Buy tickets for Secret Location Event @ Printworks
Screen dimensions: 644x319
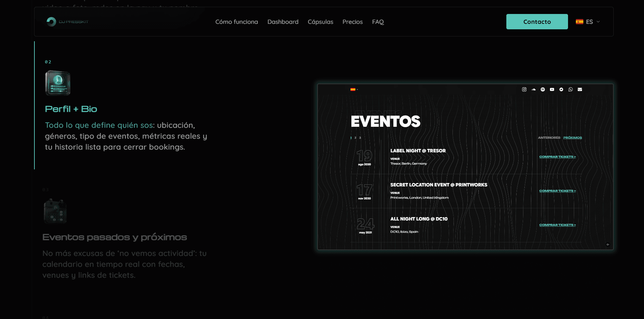click(557, 191)
